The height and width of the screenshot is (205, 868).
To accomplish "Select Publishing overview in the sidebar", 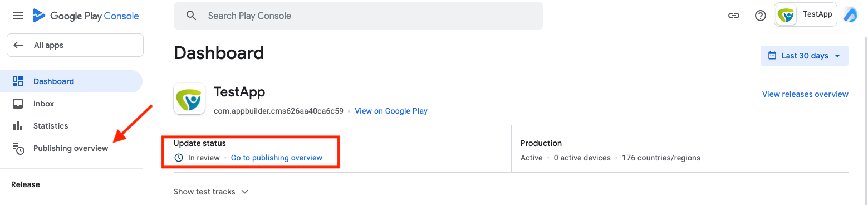I will click(x=71, y=148).
